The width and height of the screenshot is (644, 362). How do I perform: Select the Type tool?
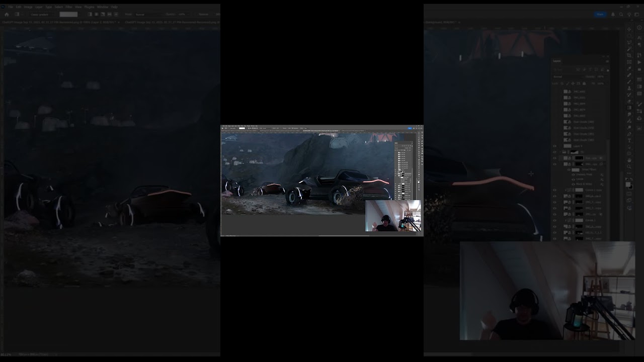[629, 140]
